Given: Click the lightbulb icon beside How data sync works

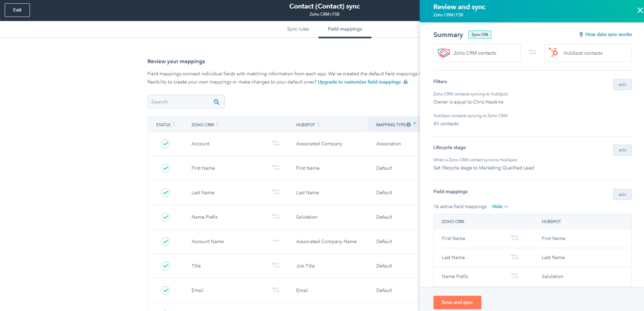Looking at the screenshot, I should coord(581,34).
